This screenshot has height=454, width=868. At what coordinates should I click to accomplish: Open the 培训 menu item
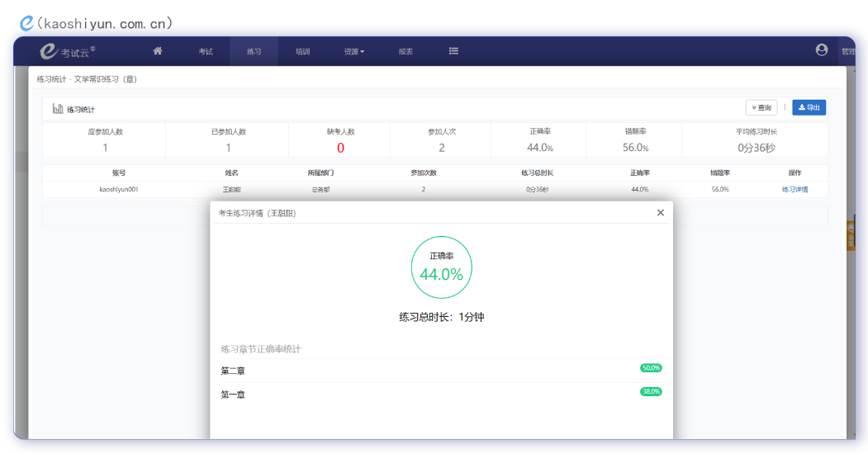click(x=303, y=52)
